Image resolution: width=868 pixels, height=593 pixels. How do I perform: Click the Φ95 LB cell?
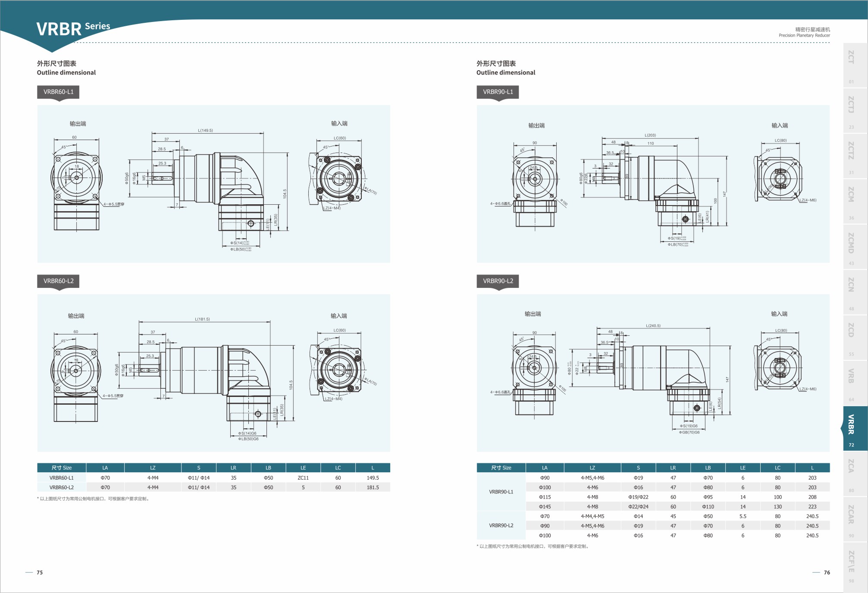[x=708, y=497]
